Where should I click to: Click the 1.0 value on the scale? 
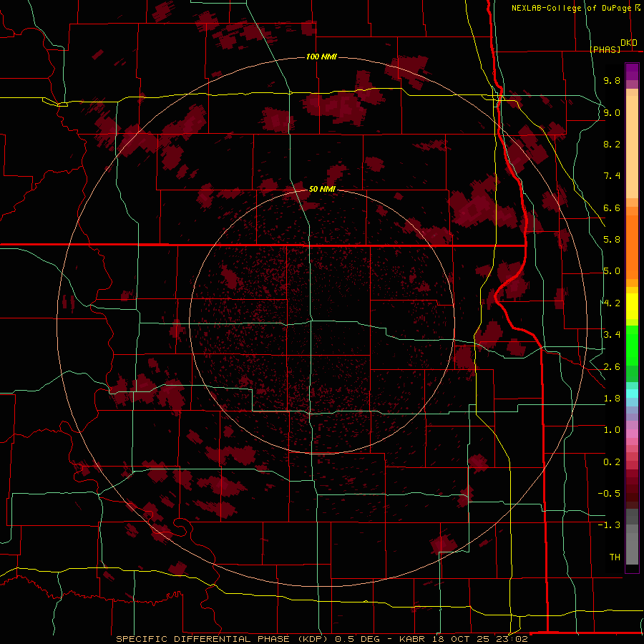click(x=612, y=430)
